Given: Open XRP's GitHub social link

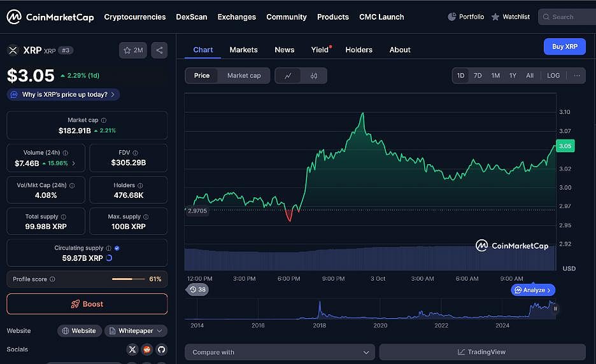Looking at the screenshot, I should pos(161,349).
